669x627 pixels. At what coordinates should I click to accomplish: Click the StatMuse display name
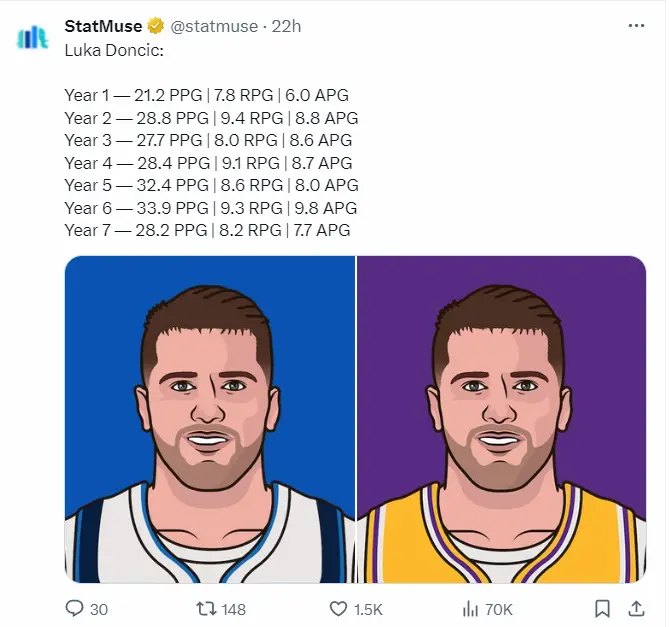pyautogui.click(x=103, y=25)
